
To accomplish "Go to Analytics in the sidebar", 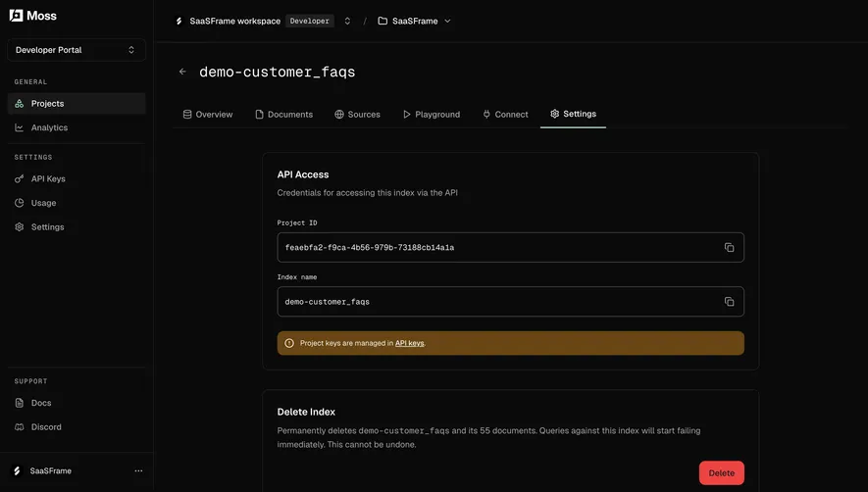I will click(77, 127).
